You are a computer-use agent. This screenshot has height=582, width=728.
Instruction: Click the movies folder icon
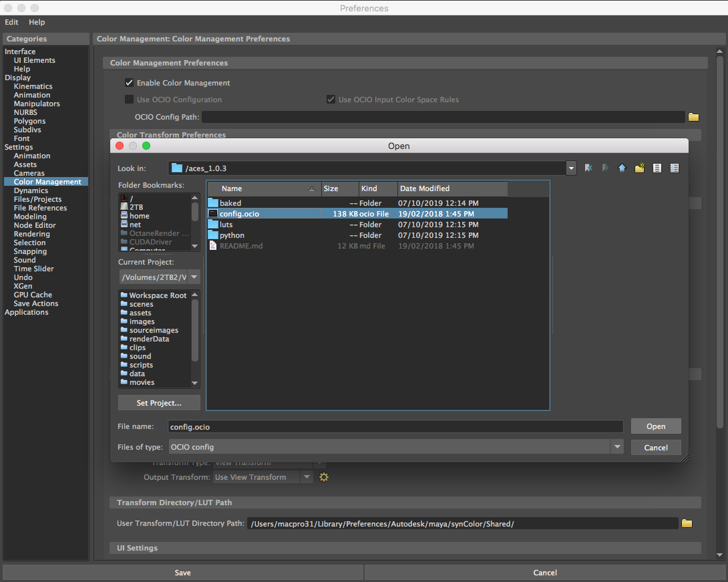click(124, 382)
